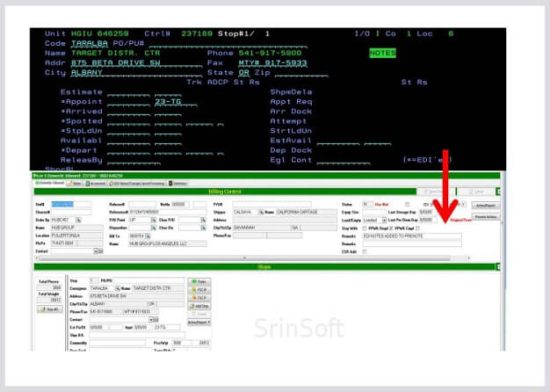Click the Stops PO/PU input field
Viewport: 550px width, 392px height.
148,280
